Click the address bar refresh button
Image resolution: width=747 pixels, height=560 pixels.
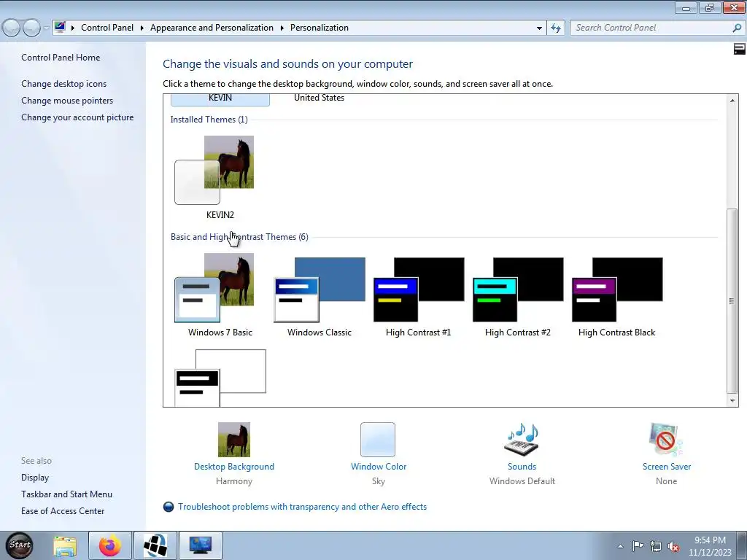(555, 28)
